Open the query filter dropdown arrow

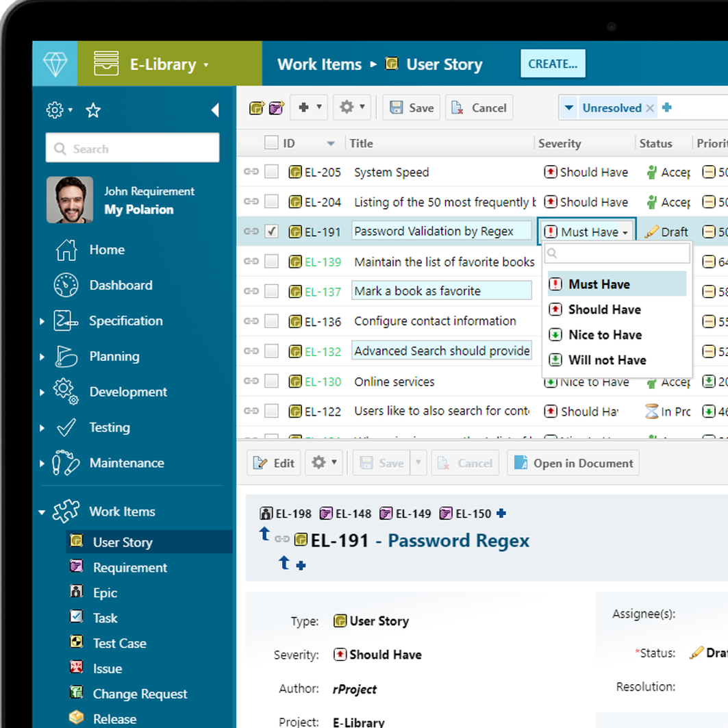[568, 108]
